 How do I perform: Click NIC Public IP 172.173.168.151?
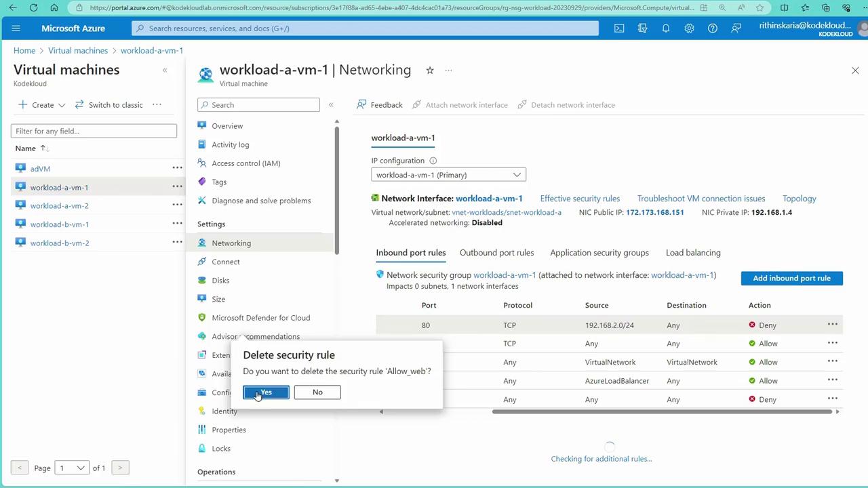coord(654,212)
